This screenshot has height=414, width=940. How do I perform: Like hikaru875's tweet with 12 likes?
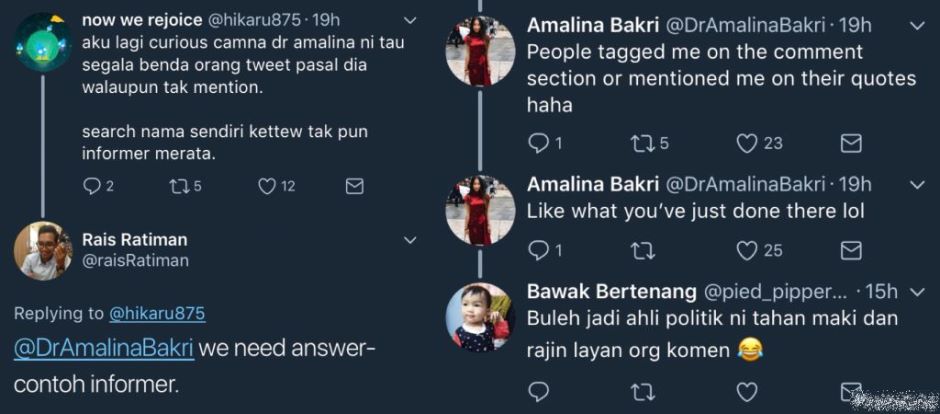click(x=267, y=186)
